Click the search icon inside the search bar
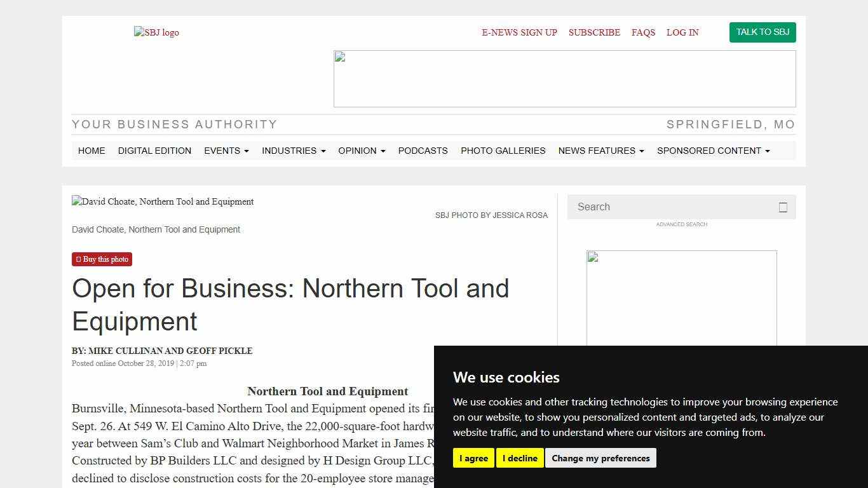 click(x=783, y=207)
